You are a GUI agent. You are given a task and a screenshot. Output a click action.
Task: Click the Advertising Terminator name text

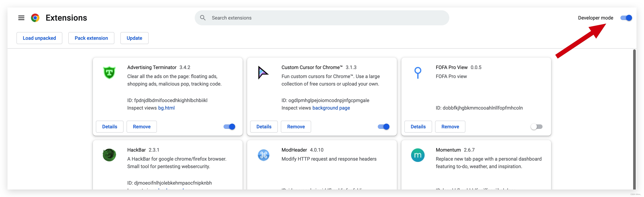click(152, 67)
